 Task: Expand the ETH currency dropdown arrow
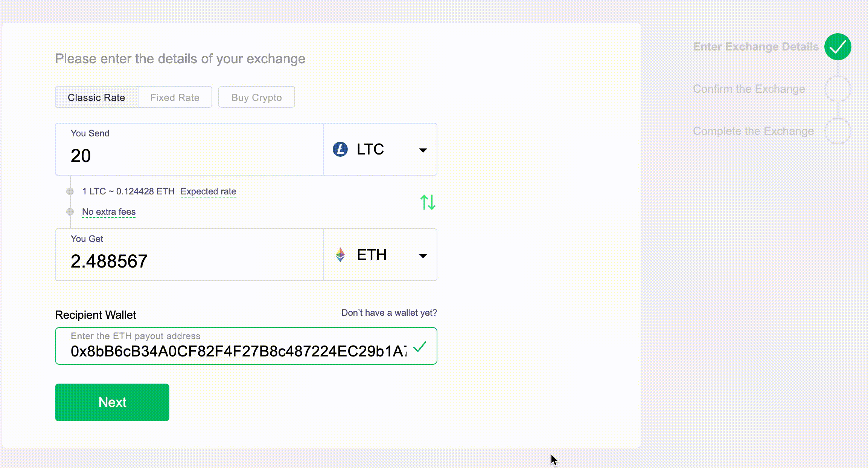[x=423, y=256]
